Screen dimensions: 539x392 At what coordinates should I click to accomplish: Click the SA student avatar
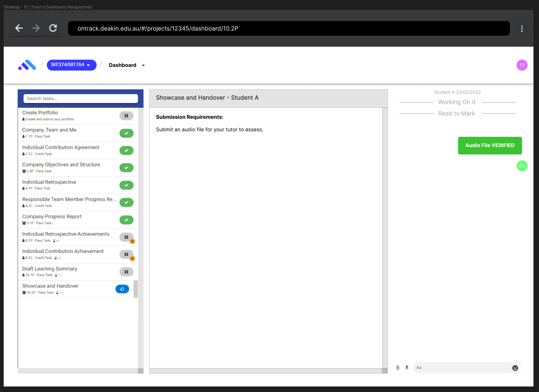(x=522, y=166)
